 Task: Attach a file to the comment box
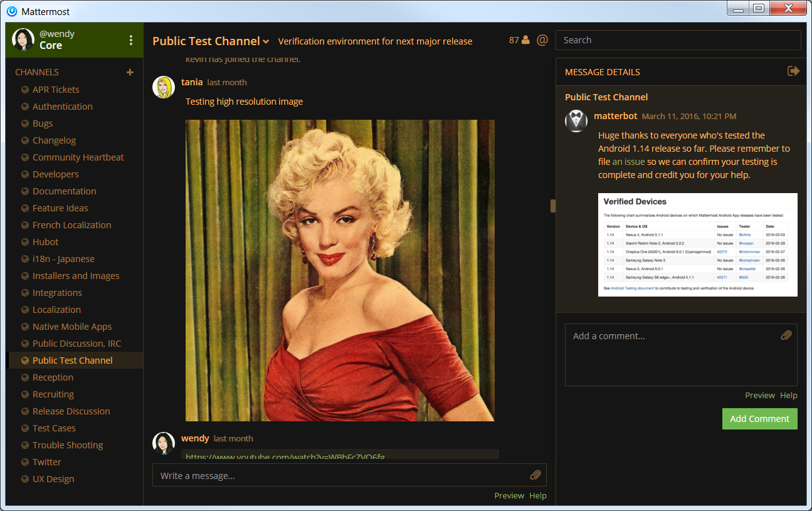point(786,335)
